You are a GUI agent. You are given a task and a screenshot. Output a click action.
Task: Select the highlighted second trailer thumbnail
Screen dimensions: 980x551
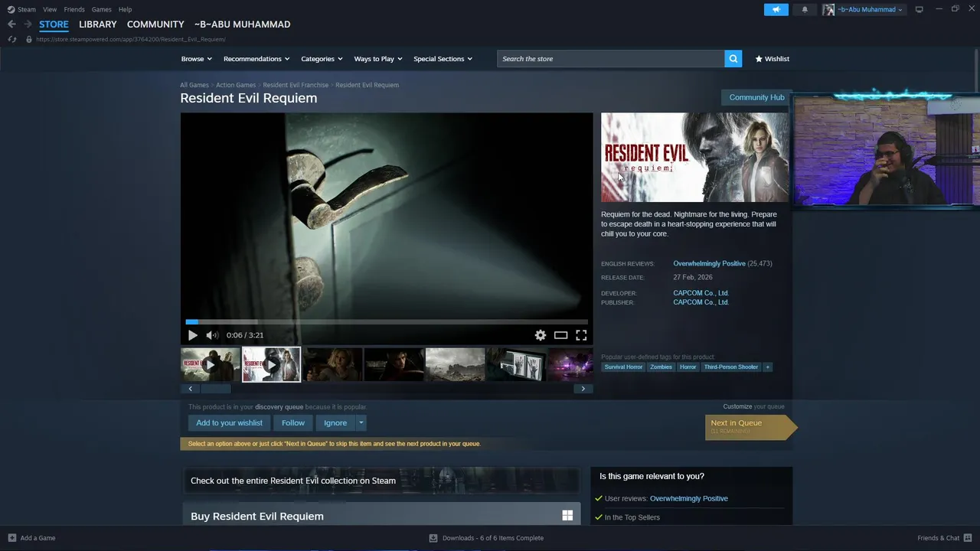tap(271, 364)
